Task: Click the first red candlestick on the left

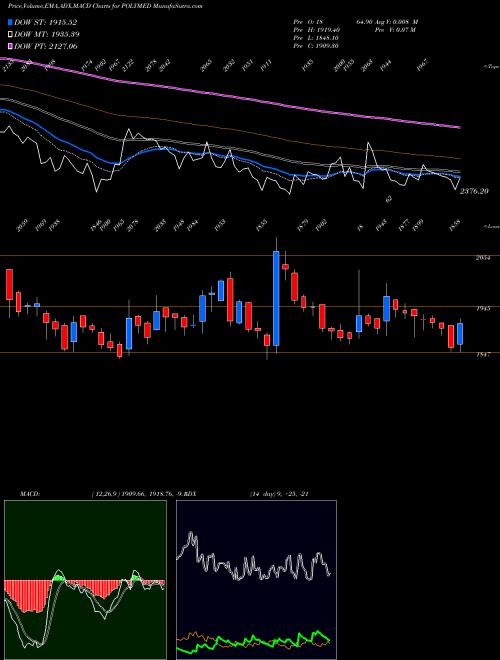Action: pyautogui.click(x=9, y=285)
